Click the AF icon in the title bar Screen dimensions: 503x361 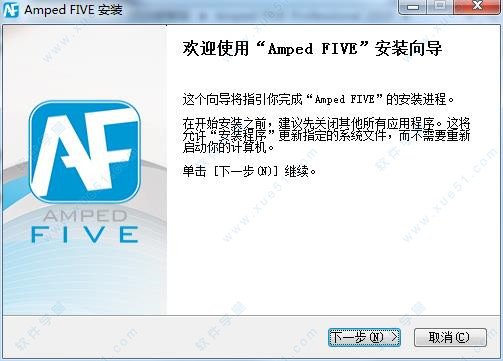click(11, 9)
